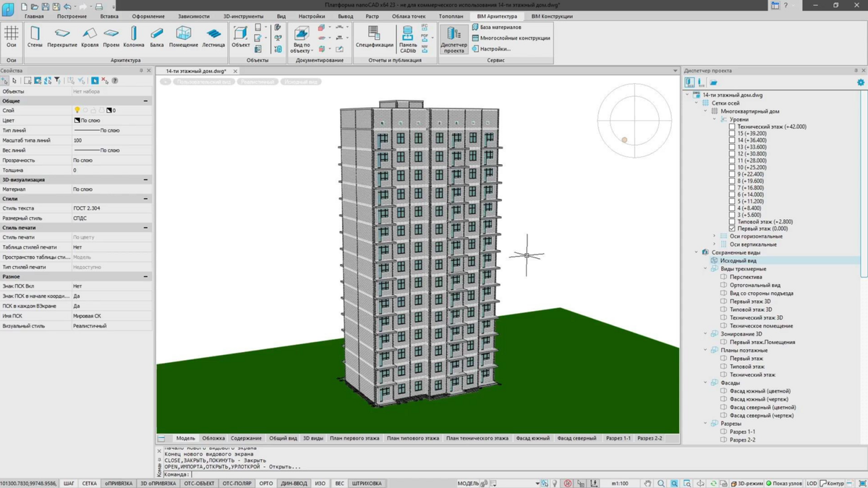Click project manager settings gear icon
Viewport: 868px width, 488px height.
[860, 82]
